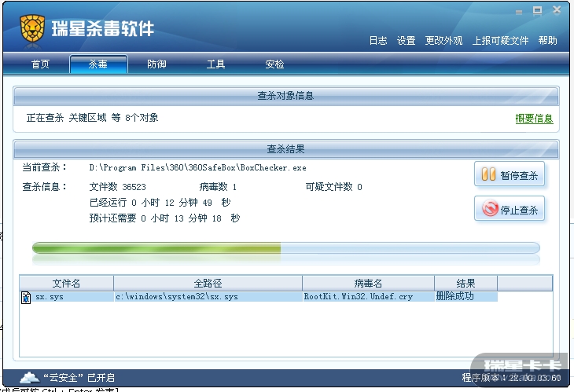This screenshot has height=392, width=574.
Task: Click the 程序版本 version text
Action: (511, 377)
